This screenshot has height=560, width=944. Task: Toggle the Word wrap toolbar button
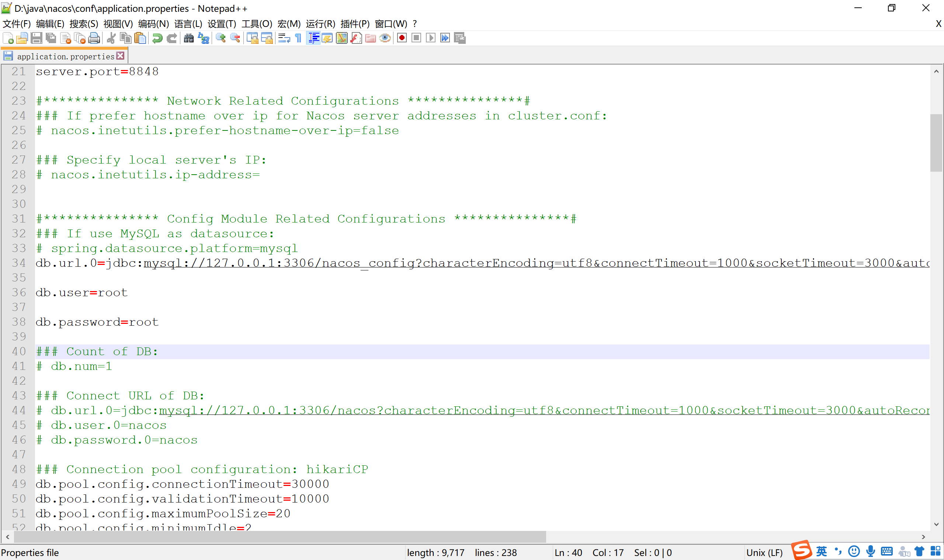coord(284,38)
